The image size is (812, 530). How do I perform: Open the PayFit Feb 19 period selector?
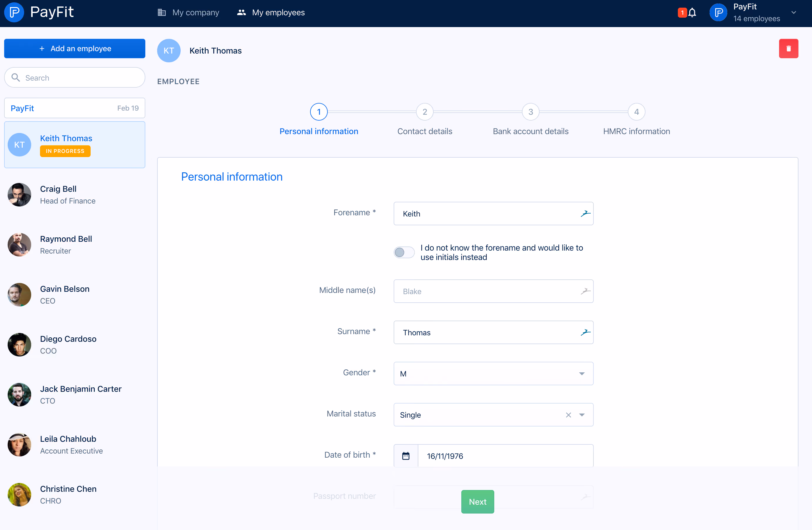(75, 108)
